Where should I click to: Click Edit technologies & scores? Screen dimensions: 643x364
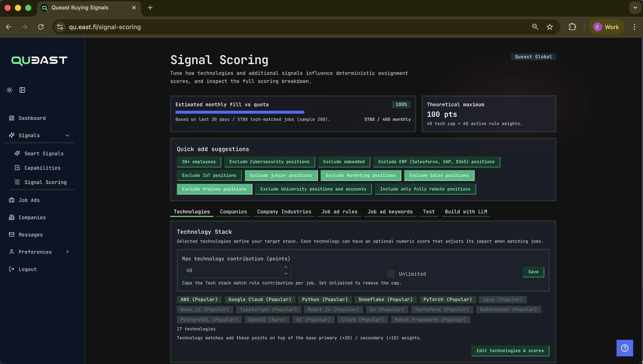point(510,351)
